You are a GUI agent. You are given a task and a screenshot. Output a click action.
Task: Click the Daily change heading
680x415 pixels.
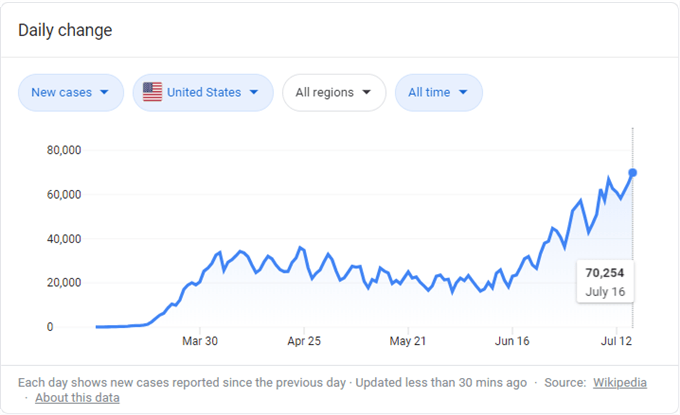[x=65, y=30]
